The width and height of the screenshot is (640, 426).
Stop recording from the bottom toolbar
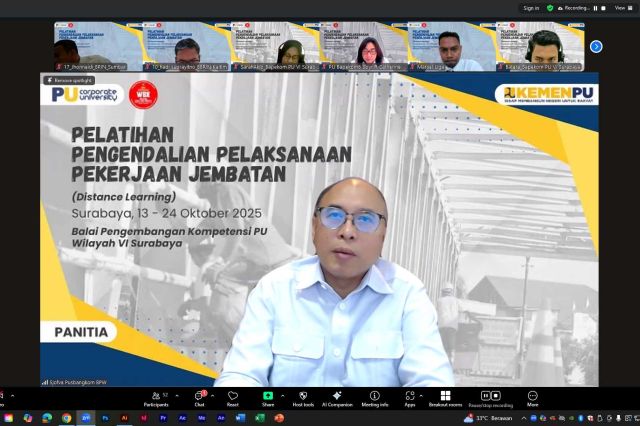click(495, 396)
